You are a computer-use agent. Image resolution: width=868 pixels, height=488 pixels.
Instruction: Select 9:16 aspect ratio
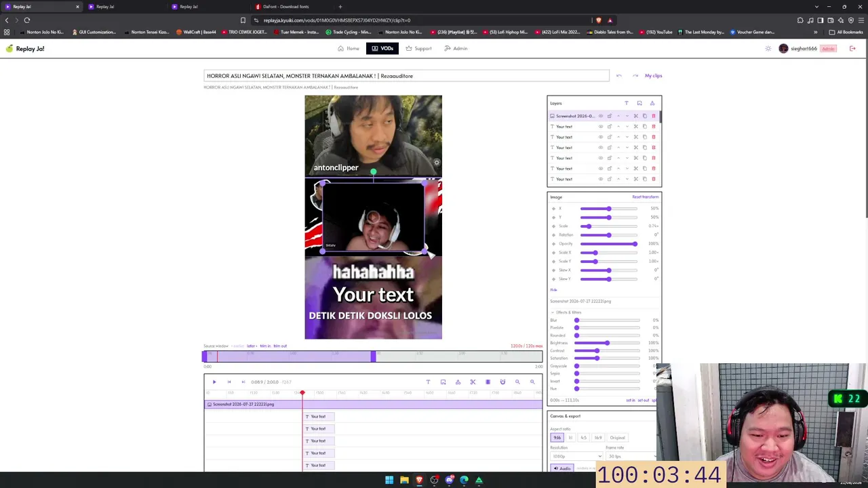click(x=557, y=438)
